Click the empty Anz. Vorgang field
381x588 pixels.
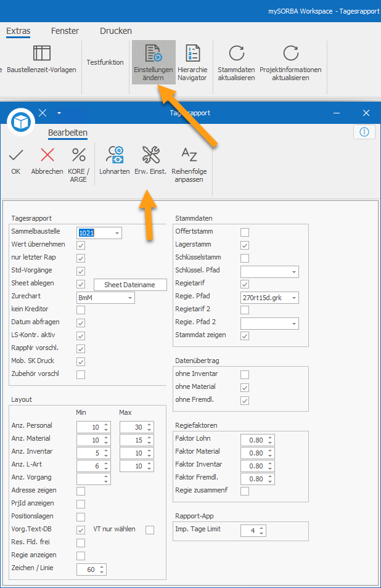pos(93,479)
